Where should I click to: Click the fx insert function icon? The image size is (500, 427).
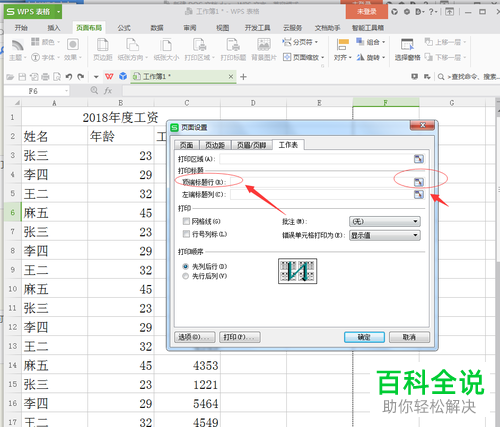pyautogui.click(x=108, y=91)
